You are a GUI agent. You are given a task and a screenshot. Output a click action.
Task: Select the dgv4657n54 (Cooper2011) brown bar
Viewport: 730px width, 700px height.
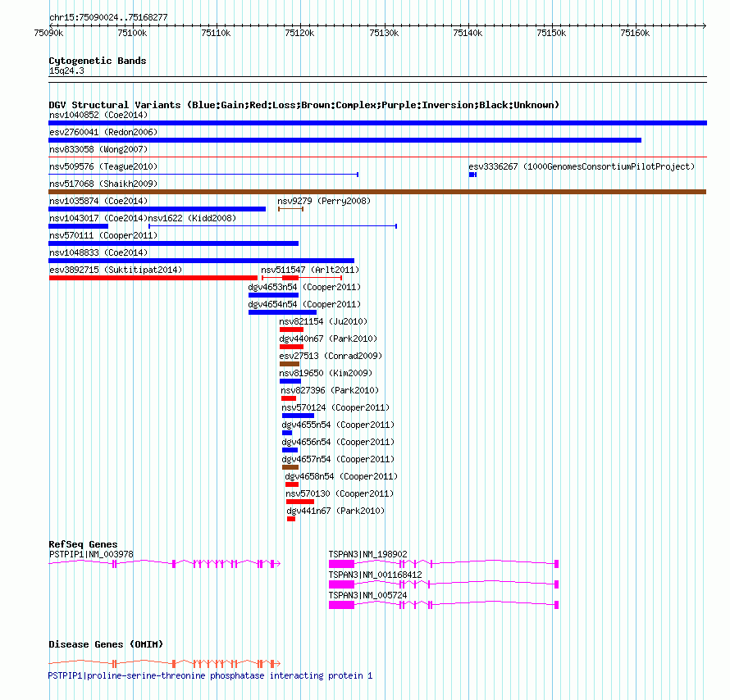(x=290, y=467)
